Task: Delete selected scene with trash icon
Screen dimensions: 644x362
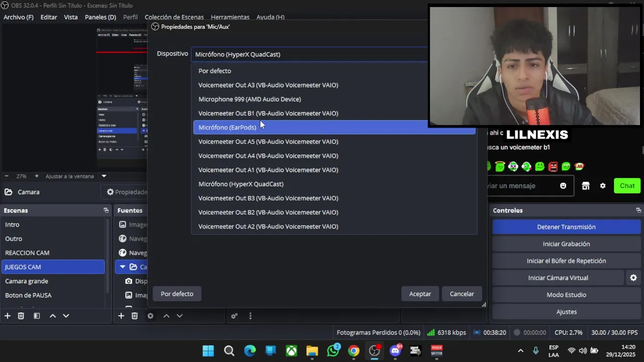Action: pos(21,316)
